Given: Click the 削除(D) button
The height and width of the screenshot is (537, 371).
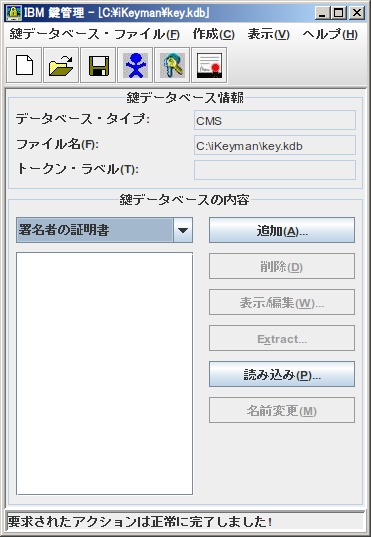Looking at the screenshot, I should 282,266.
